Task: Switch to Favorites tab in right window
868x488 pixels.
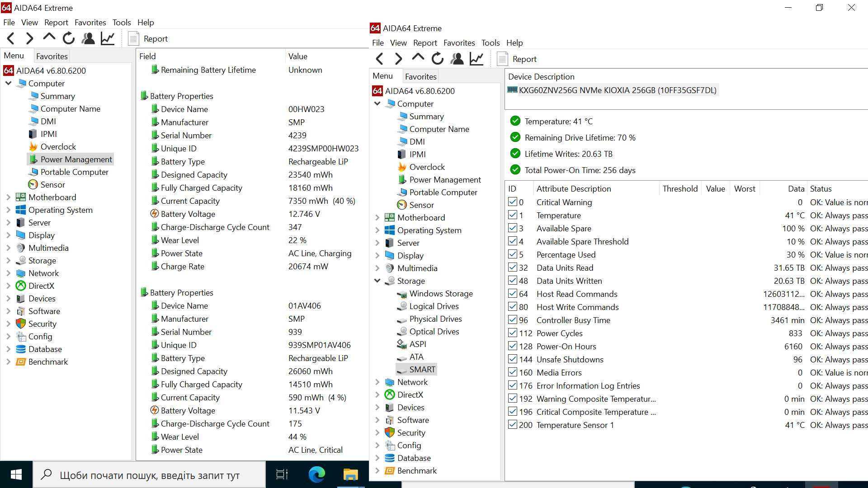Action: click(421, 76)
